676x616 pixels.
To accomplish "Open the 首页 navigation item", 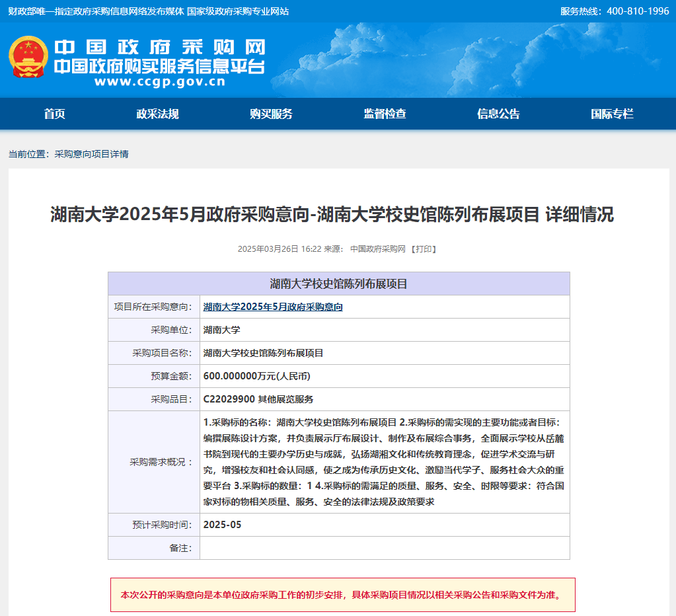I will [54, 114].
